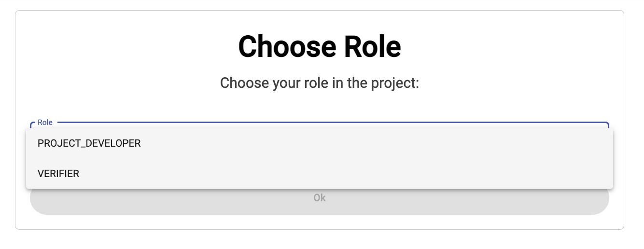Click the small Role field label
The height and width of the screenshot is (249, 644).
[x=45, y=123]
